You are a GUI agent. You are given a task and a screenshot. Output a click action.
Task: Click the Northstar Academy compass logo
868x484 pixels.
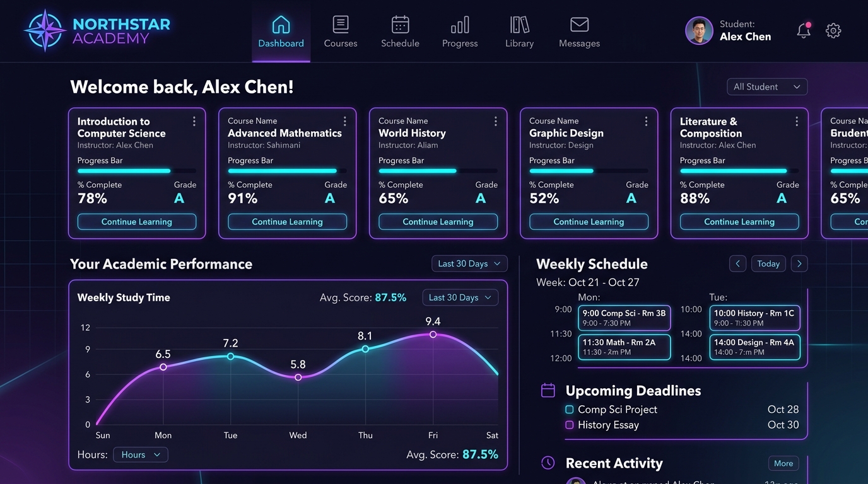coord(45,30)
